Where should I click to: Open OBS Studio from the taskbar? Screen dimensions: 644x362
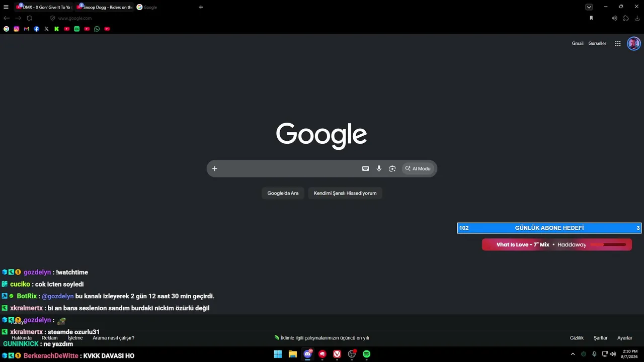352,354
